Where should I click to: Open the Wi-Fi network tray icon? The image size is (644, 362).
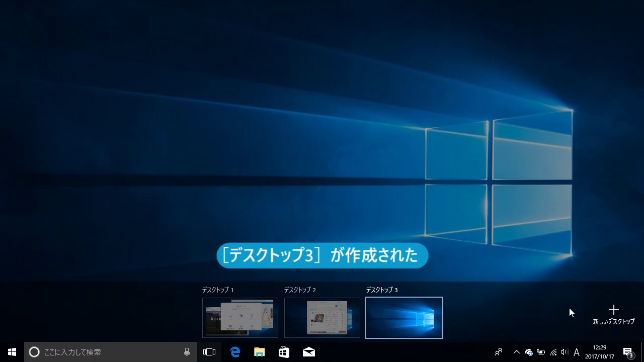[553, 352]
